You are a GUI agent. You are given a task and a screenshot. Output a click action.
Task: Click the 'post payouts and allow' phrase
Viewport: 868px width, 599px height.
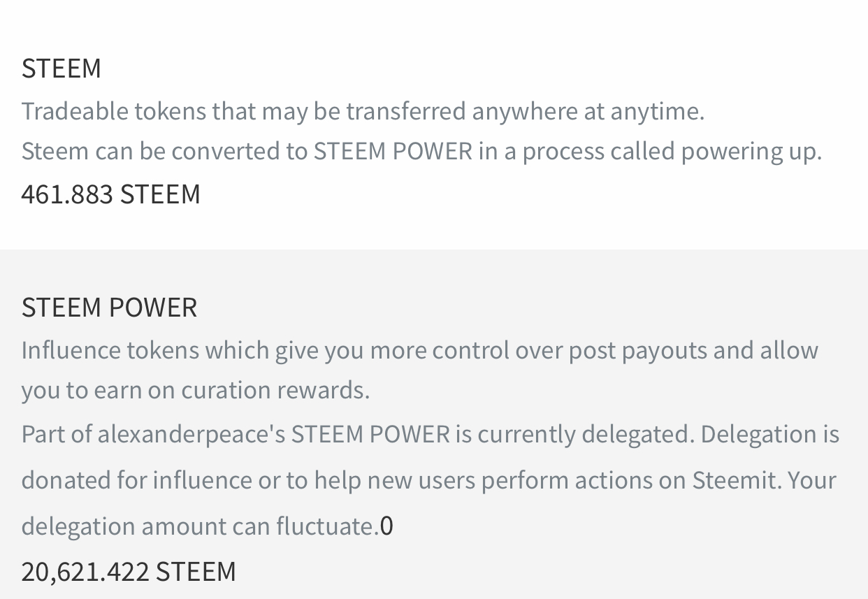click(693, 350)
